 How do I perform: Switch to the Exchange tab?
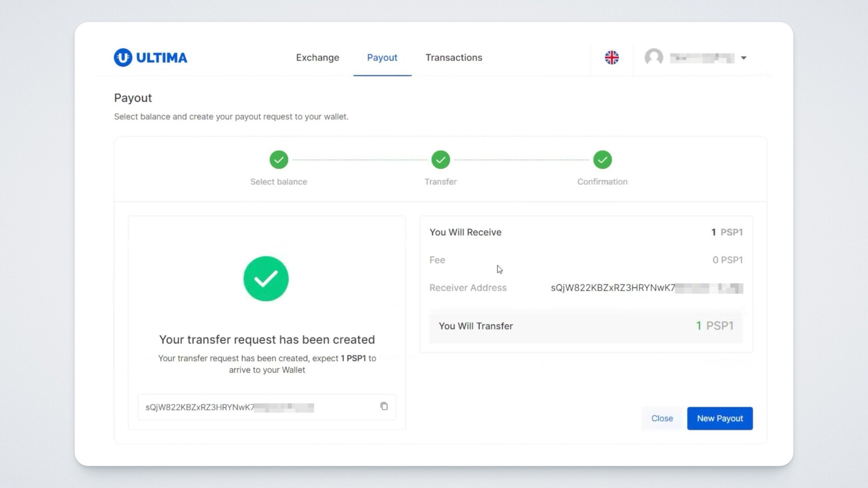coord(317,57)
